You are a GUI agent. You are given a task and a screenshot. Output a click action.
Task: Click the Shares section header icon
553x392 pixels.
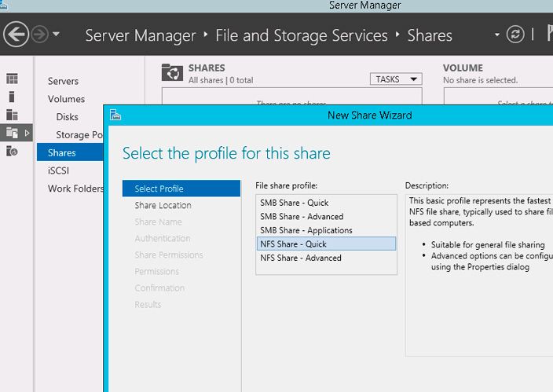(x=171, y=73)
